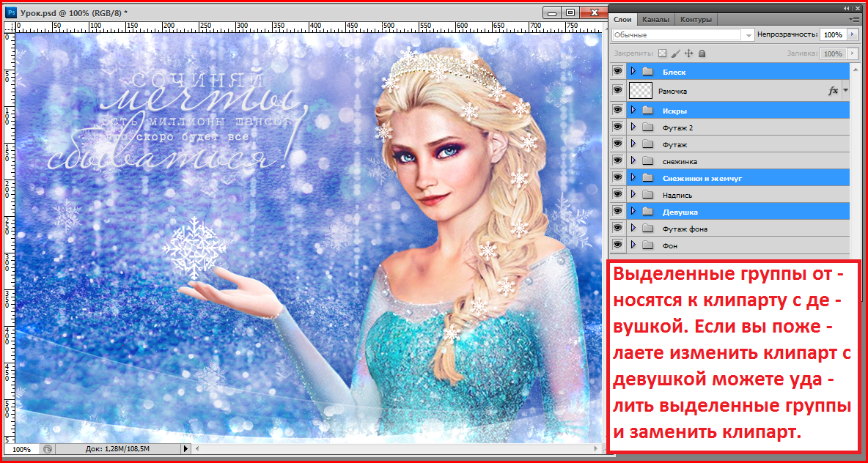Click the folder icon of the снежинка group

tap(647, 161)
